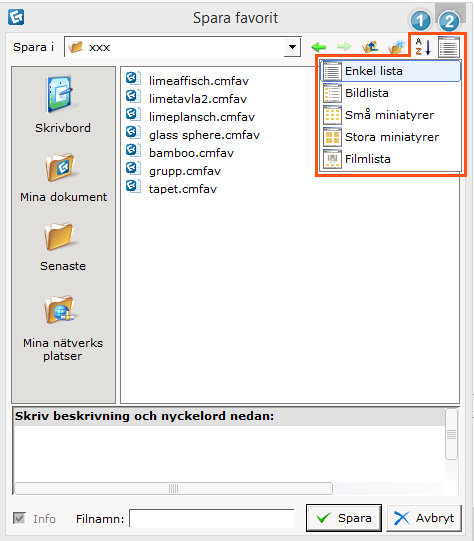The image size is (474, 541).
Task: Expand the Spara i folder dropdown
Action: pyautogui.click(x=293, y=47)
